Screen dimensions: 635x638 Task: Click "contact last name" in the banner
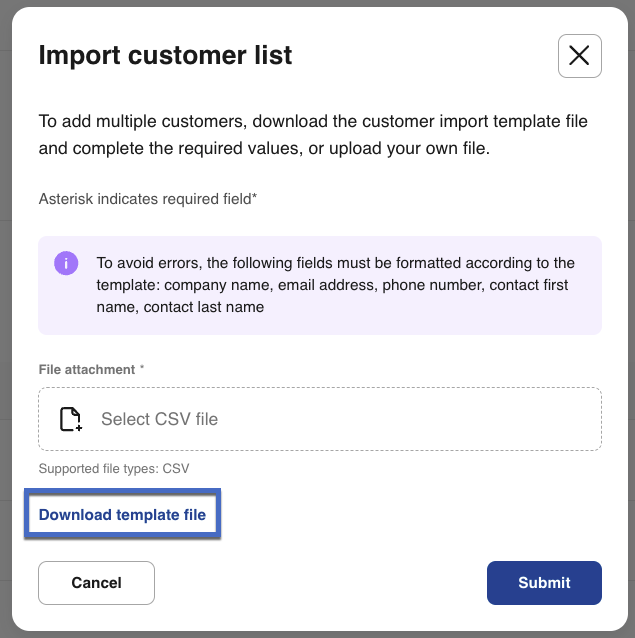(204, 307)
